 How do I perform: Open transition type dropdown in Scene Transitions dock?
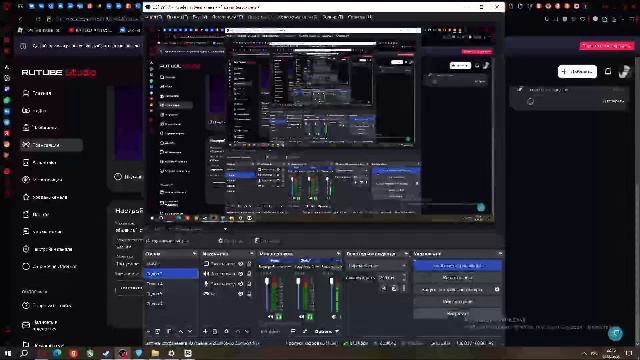(376, 266)
